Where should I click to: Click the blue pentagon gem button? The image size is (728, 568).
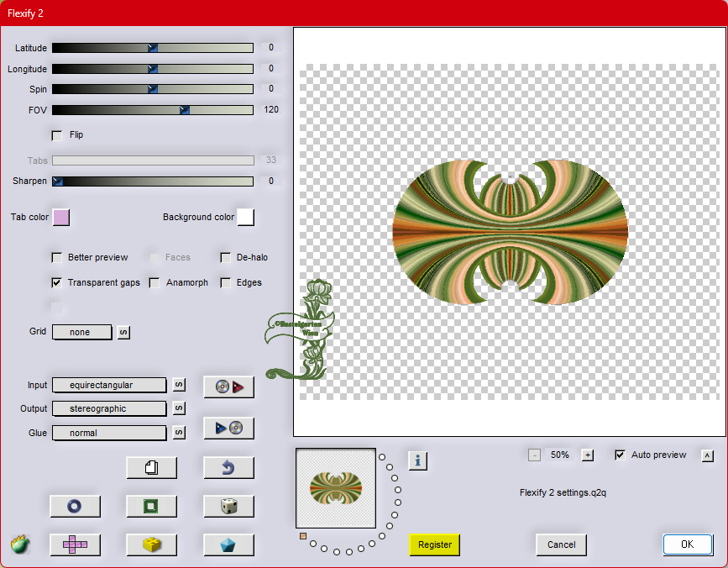(228, 544)
